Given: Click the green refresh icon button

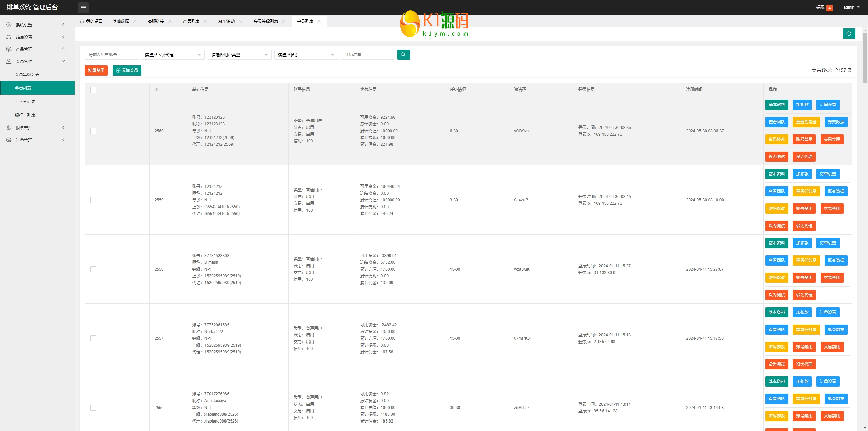Looking at the screenshot, I should click(x=849, y=34).
